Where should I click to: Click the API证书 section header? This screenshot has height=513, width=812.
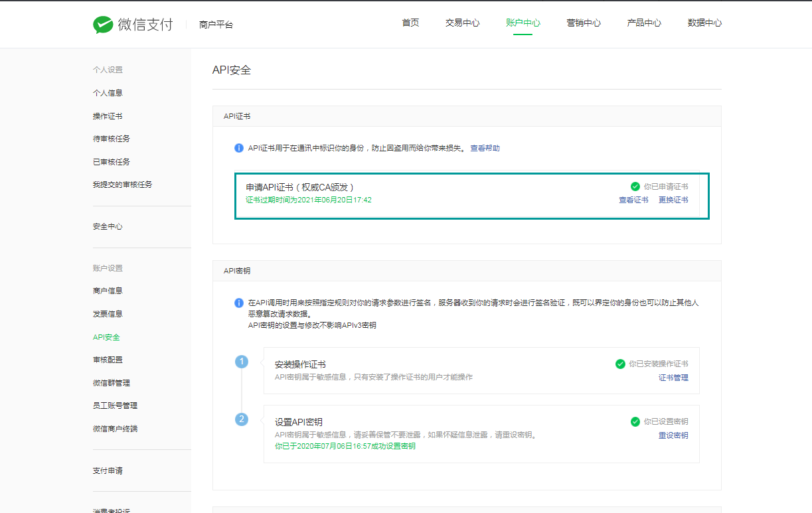click(237, 116)
